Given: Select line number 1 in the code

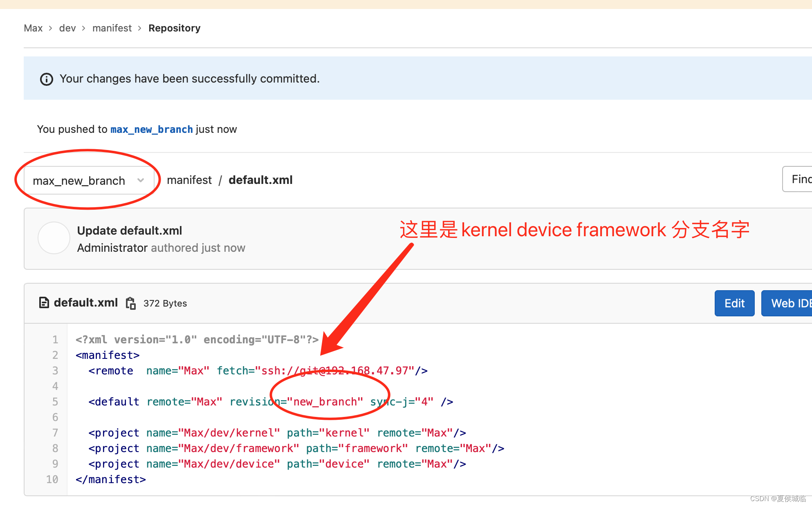Looking at the screenshot, I should 55,340.
